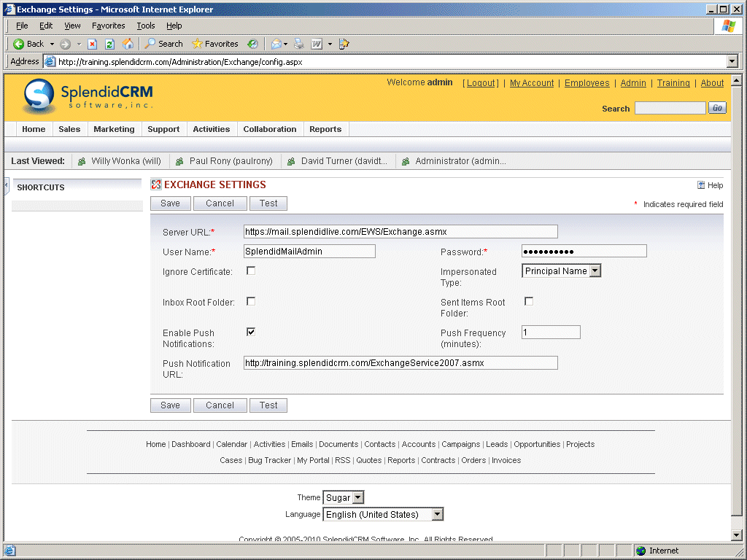Switch to the Marketing tab

tap(114, 129)
